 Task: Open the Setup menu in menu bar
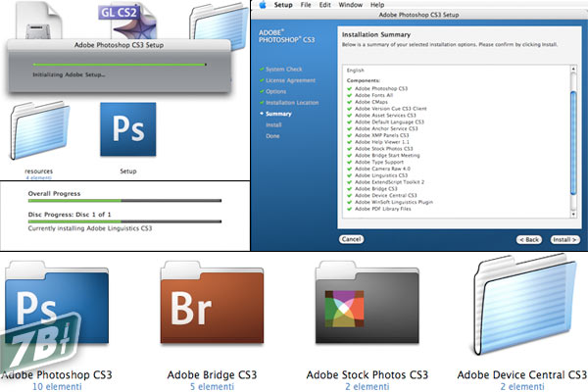[283, 5]
